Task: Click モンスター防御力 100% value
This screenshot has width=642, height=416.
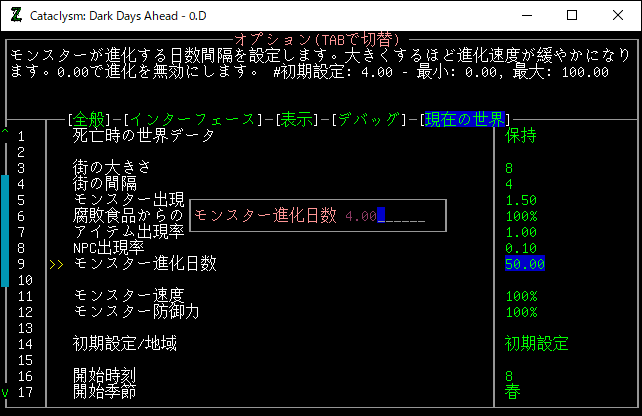Action: [x=521, y=312]
